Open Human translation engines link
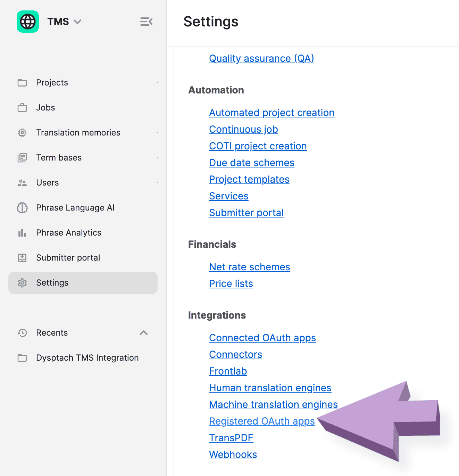This screenshot has height=476, width=459. (x=270, y=388)
